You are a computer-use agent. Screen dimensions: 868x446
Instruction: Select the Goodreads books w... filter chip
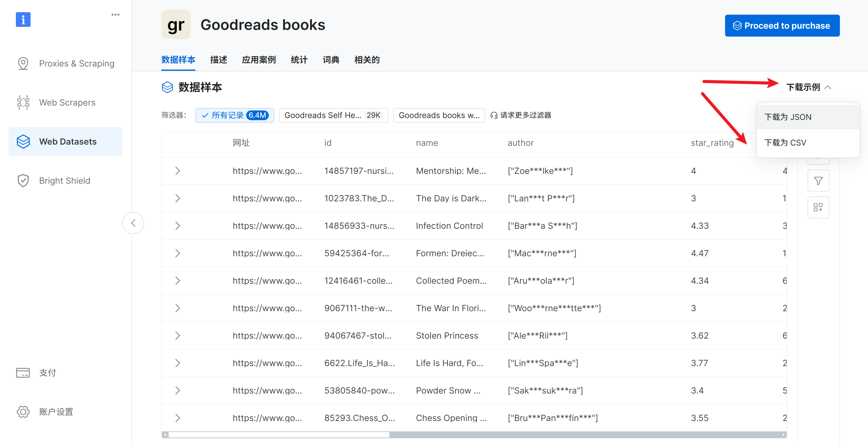point(439,115)
